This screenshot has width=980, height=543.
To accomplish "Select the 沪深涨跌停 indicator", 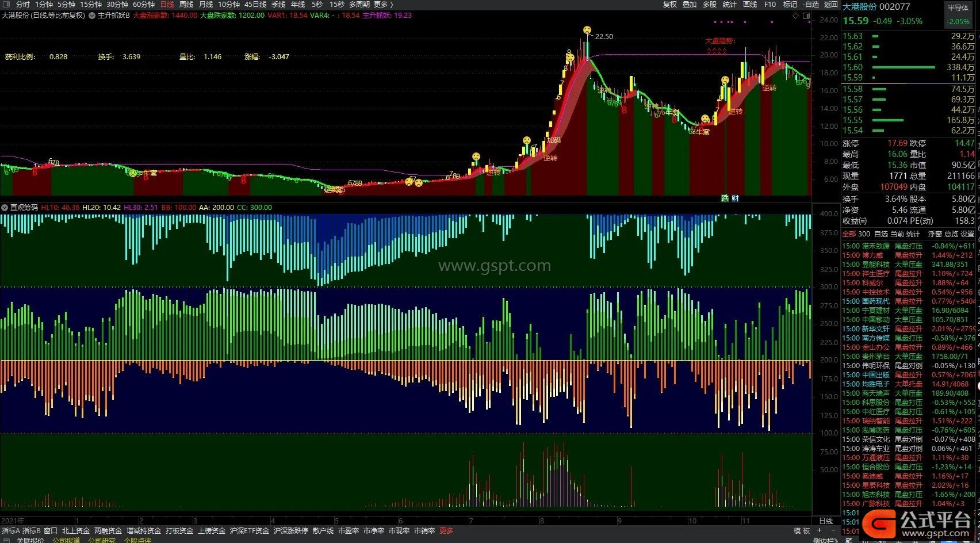I will pos(291,531).
